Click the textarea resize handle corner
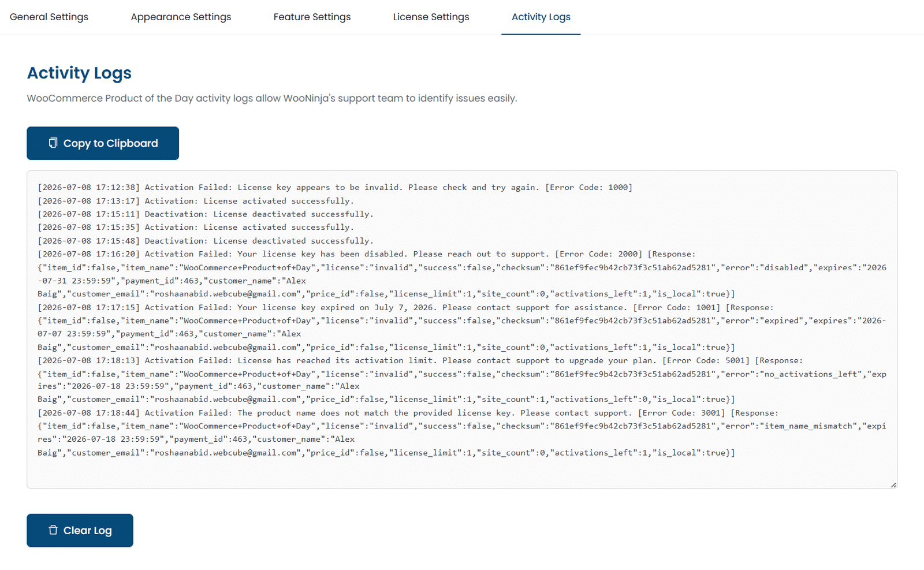924x570 pixels. (893, 485)
